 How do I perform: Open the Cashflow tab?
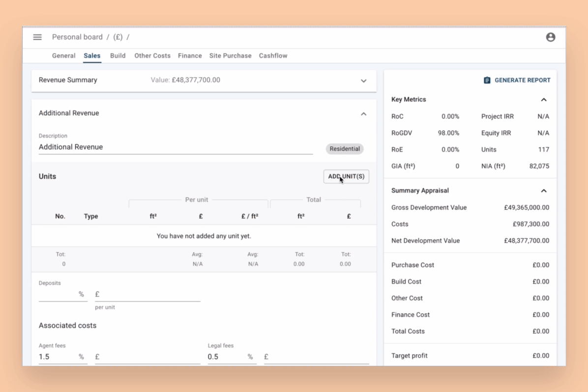273,56
